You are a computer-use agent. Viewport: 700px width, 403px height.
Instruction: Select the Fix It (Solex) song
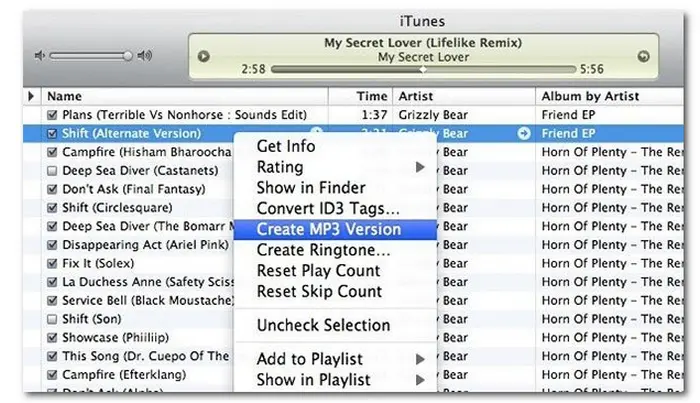click(98, 263)
